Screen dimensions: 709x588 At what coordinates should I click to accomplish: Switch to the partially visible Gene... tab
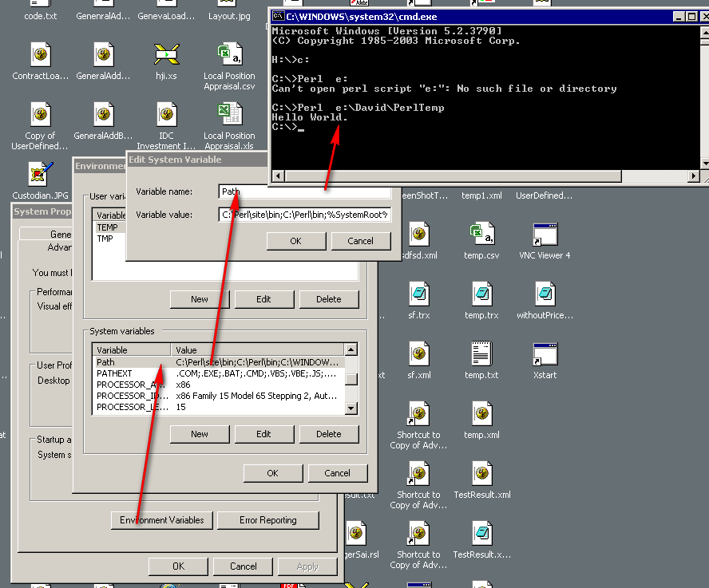[46, 234]
